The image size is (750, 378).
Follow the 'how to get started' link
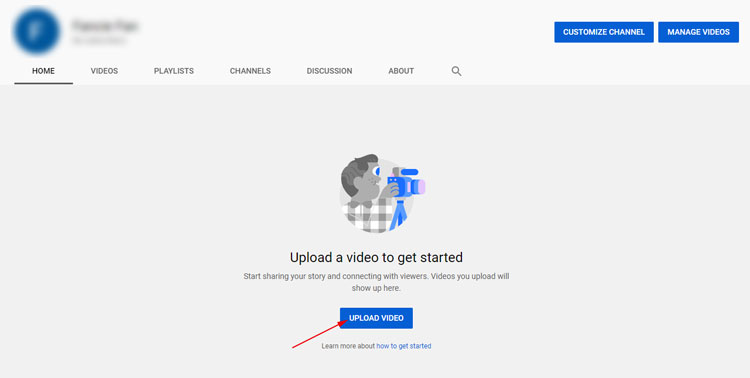(404, 346)
